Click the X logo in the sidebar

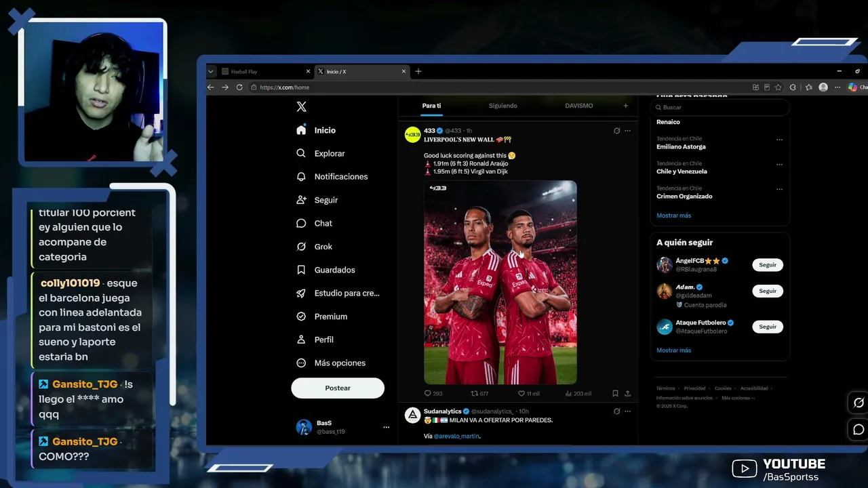click(x=302, y=107)
